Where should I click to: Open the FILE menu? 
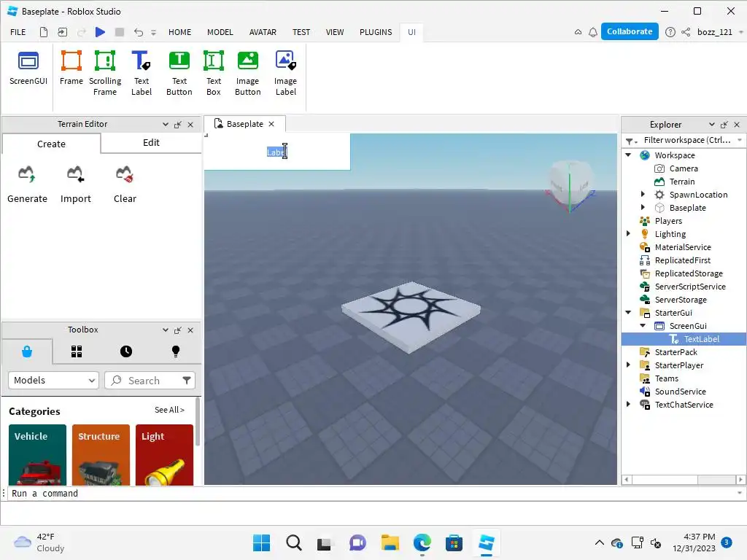click(x=18, y=32)
